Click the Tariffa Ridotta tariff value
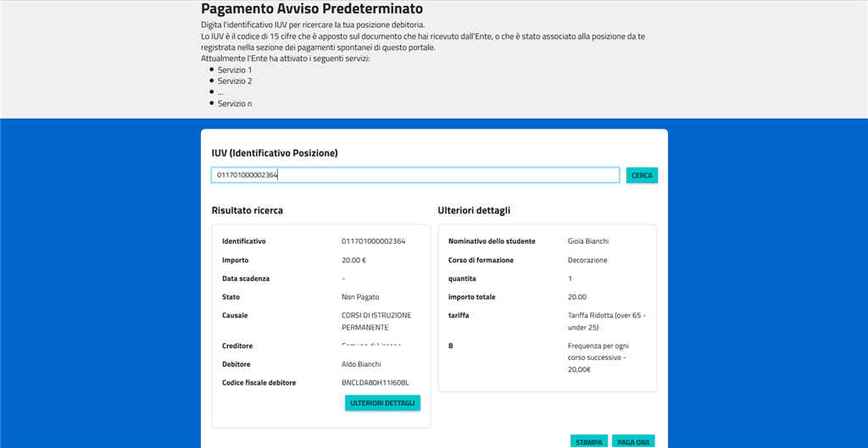Viewport: 868px width, 448px height. tap(607, 321)
